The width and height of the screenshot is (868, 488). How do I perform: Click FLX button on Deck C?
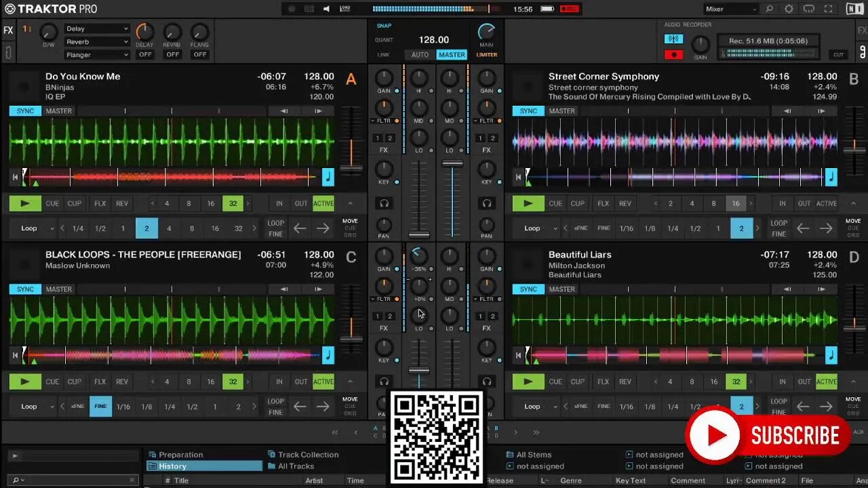tap(100, 382)
